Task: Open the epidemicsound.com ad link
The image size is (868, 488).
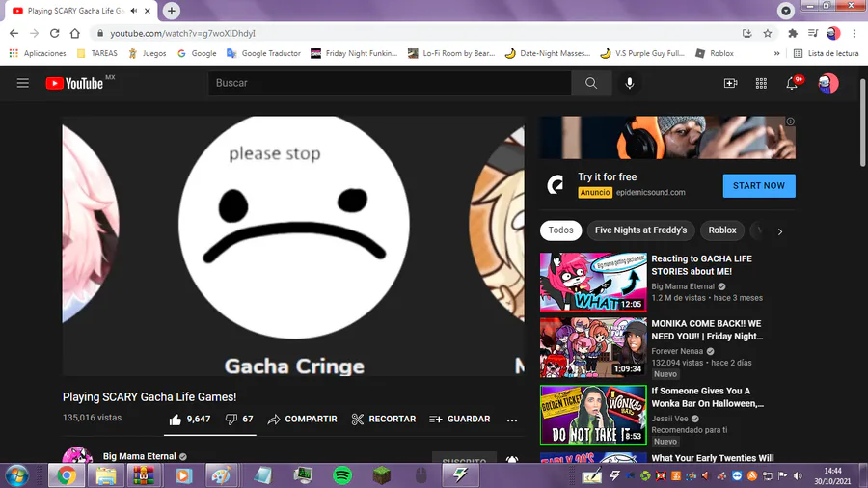Action: (650, 193)
